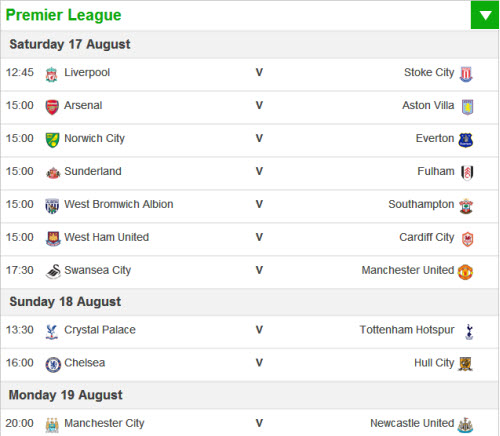Click the Manchester United badge
The height and width of the screenshot is (436, 500).
click(x=465, y=272)
